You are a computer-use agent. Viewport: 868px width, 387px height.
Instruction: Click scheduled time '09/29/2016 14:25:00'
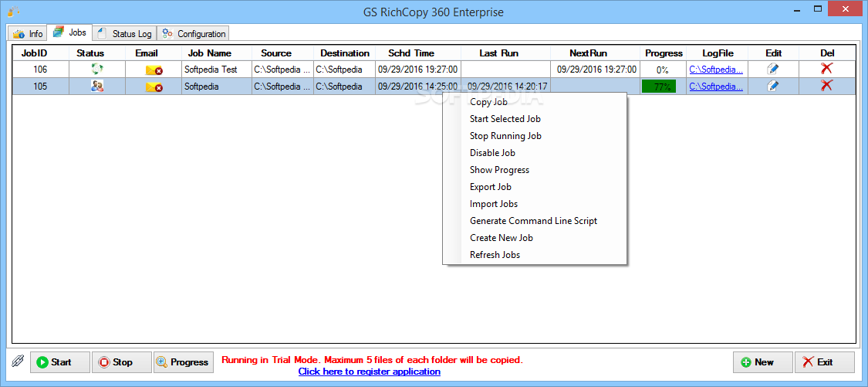pos(418,87)
